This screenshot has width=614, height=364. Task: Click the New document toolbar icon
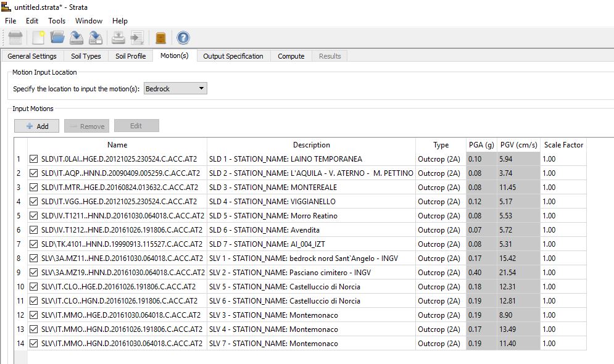tap(38, 38)
